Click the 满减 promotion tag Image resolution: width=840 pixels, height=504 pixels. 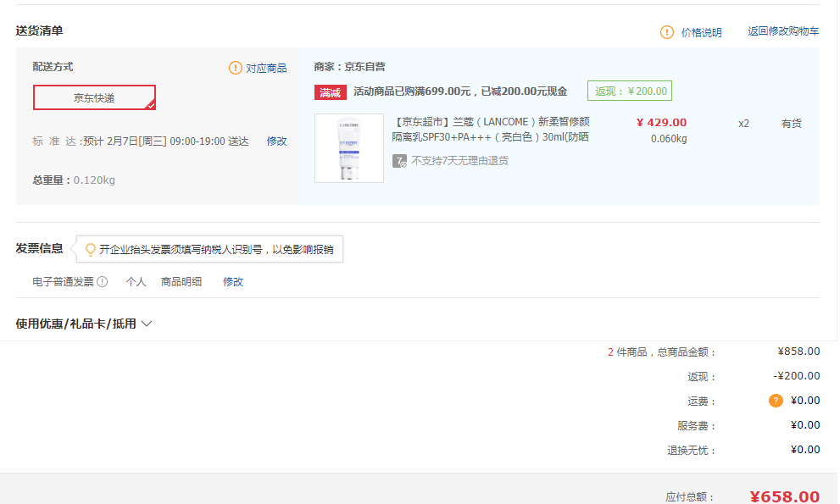[330, 92]
